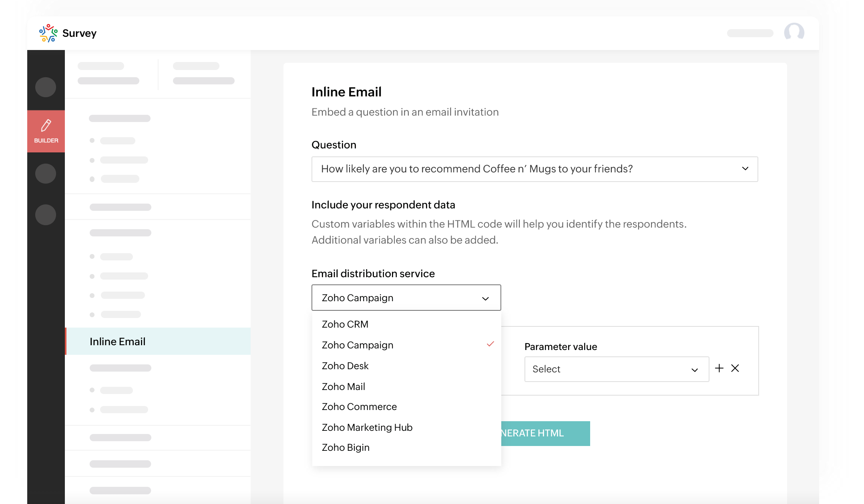Screen dimensions: 864x504
Task: Remove parameter with the X icon
Action: point(735,368)
